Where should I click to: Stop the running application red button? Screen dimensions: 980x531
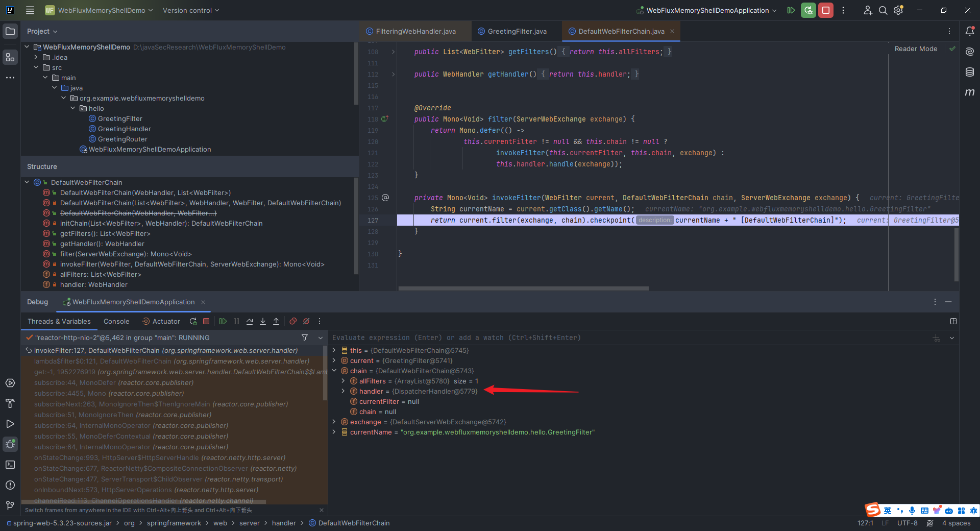(x=825, y=10)
